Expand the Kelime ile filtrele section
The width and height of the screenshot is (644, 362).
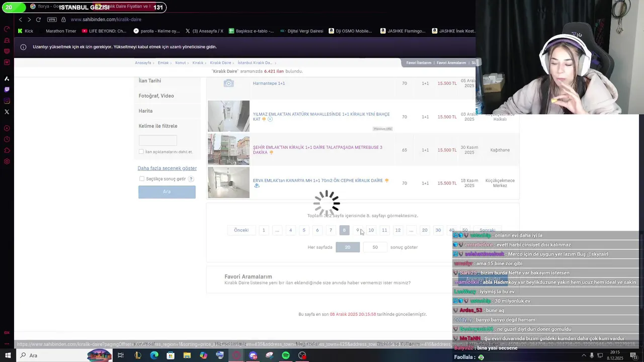click(158, 126)
